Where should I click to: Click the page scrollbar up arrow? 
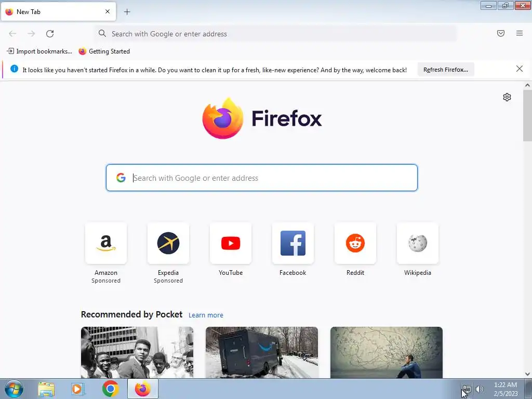[527, 86]
